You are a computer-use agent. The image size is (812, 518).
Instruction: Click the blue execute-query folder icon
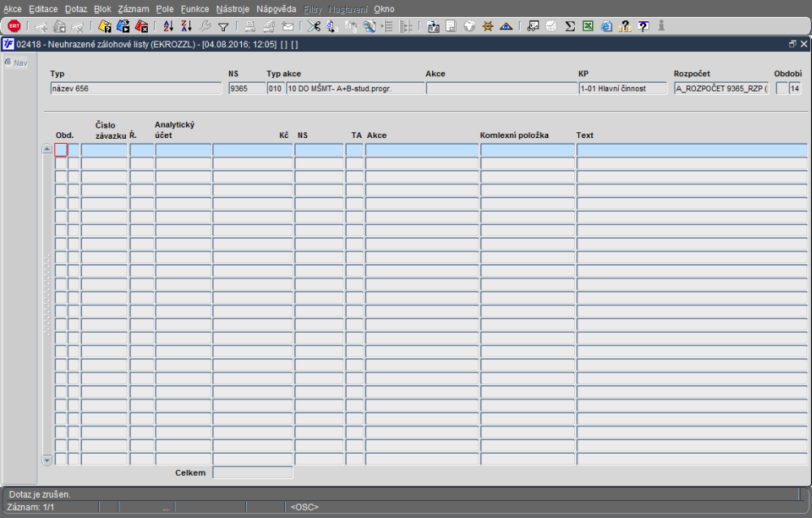tap(123, 26)
